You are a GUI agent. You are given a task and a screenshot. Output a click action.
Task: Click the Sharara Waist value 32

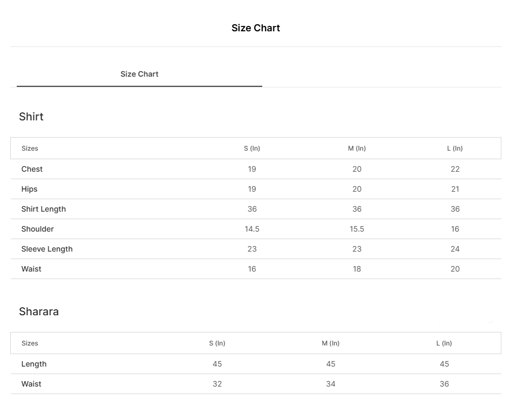(x=217, y=384)
